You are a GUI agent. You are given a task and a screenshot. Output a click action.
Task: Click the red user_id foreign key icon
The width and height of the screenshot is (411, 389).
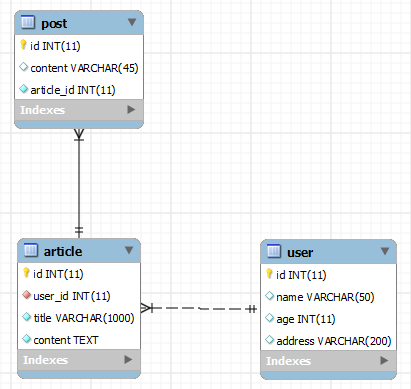[x=26, y=295]
